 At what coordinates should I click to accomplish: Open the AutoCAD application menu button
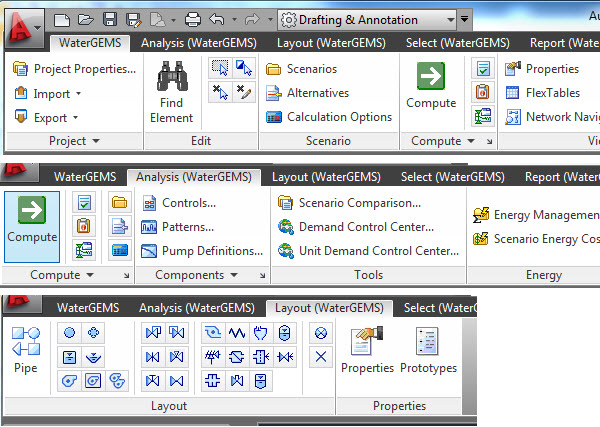coord(24,28)
